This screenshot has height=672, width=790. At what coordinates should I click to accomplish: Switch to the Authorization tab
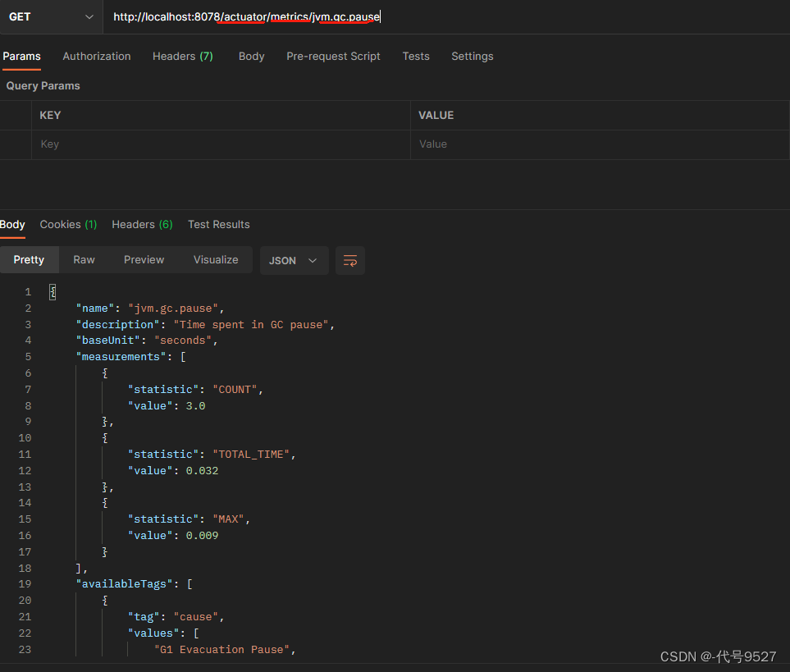pos(97,57)
